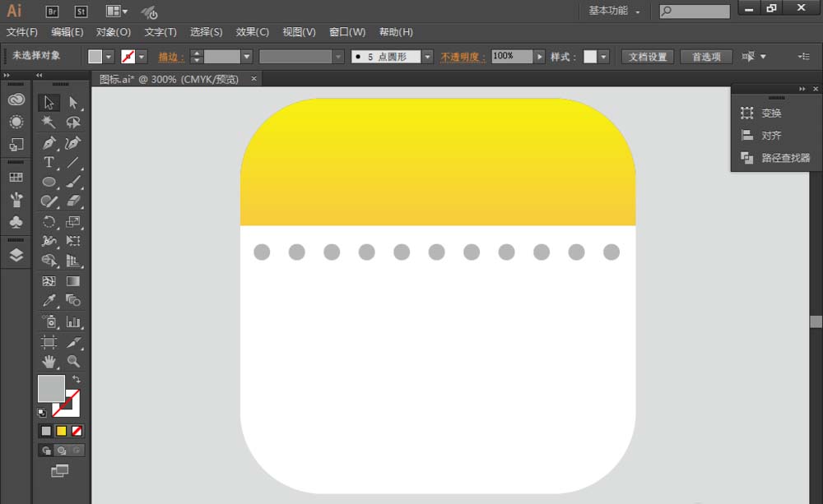Open the Creative Cloud Libraries panel icon
Viewport: 823px width, 504px height.
click(x=16, y=99)
